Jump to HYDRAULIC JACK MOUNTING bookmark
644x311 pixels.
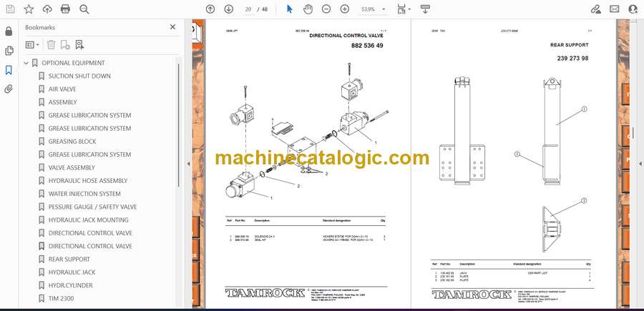coord(88,220)
